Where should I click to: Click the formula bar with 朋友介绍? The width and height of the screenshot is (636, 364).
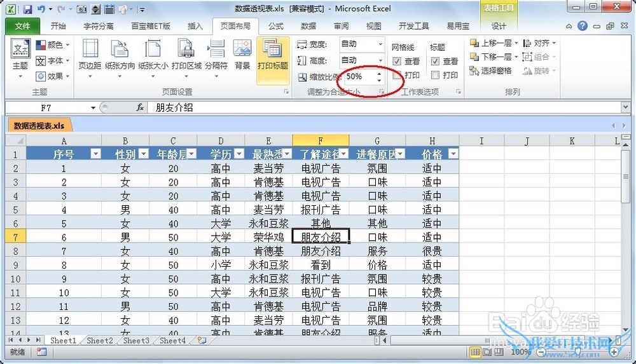[384, 107]
